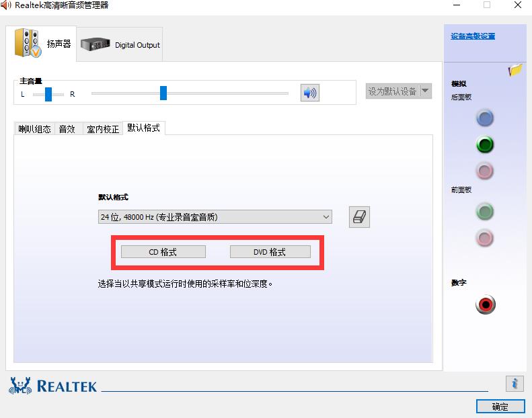Select the blue rear panel jack
Screen dimensions: 532x418
(485, 118)
